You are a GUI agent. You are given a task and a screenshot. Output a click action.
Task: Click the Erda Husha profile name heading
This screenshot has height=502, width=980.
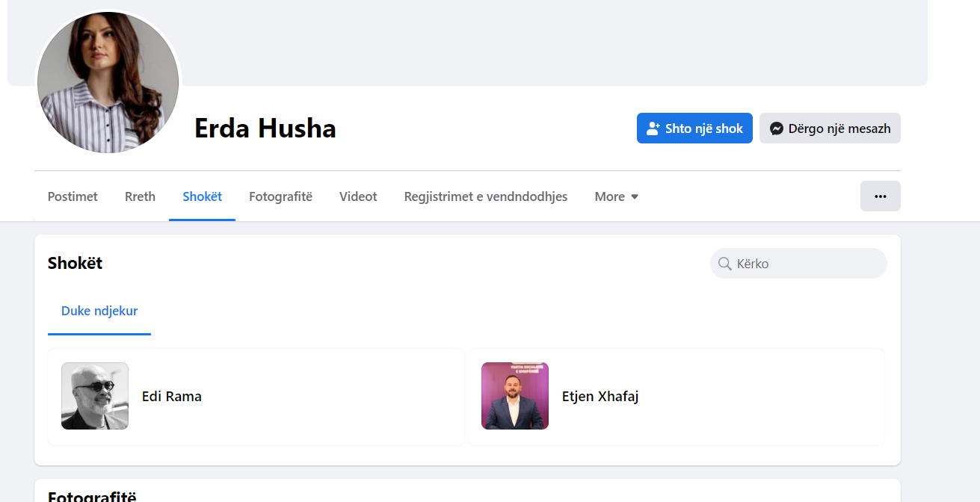(265, 128)
